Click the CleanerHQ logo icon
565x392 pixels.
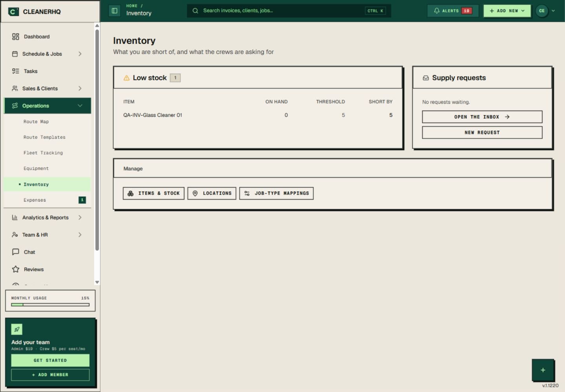pyautogui.click(x=13, y=12)
